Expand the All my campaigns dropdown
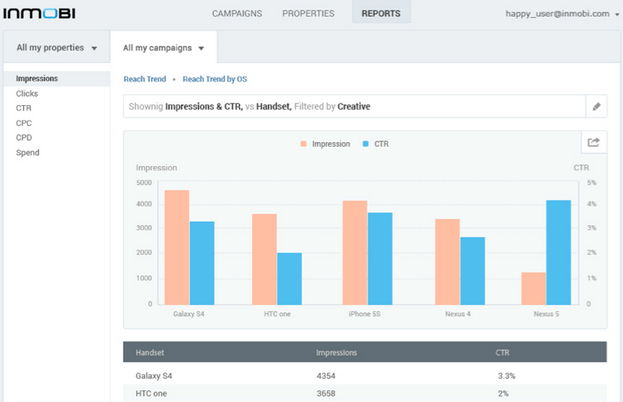 (x=163, y=48)
